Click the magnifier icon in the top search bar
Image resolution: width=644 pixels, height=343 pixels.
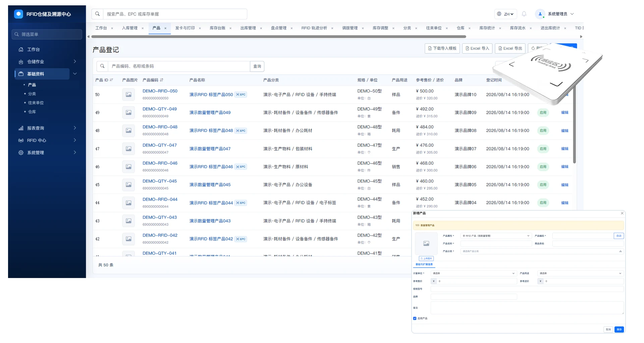(97, 14)
